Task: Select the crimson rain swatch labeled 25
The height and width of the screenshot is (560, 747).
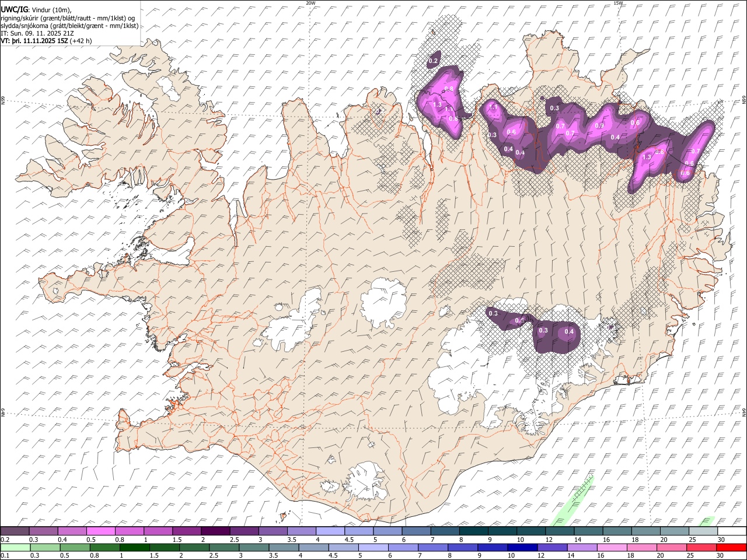Action: click(x=701, y=547)
